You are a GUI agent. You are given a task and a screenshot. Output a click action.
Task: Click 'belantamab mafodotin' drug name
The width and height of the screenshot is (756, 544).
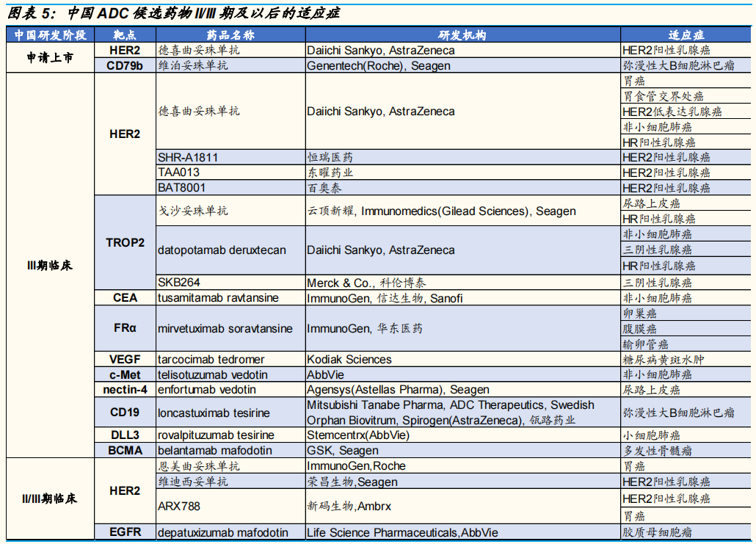[214, 451]
